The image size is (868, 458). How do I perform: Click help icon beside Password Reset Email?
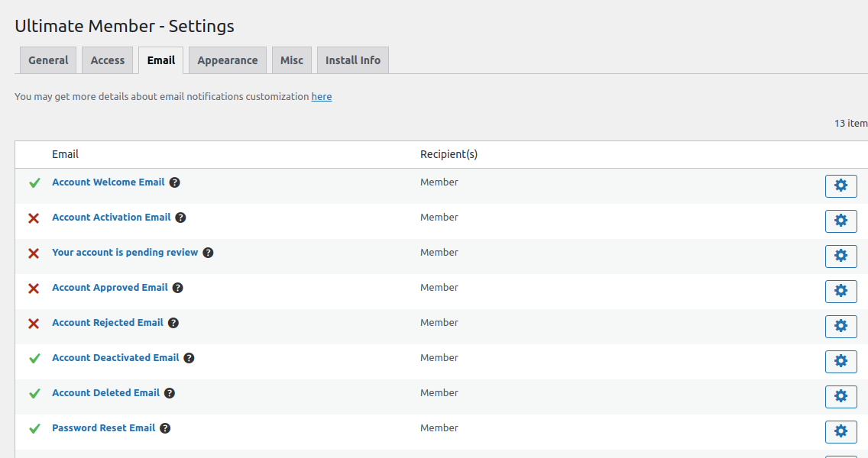(165, 428)
